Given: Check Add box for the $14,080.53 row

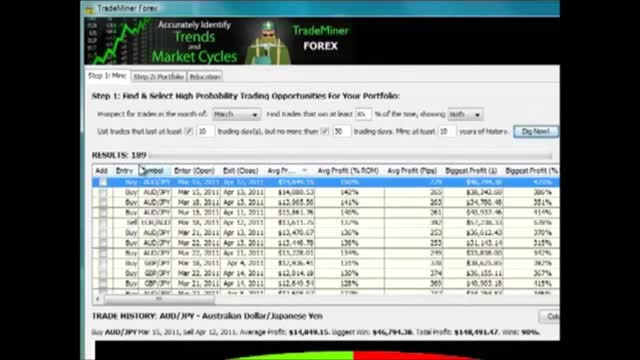Looking at the screenshot, I should [x=102, y=192].
